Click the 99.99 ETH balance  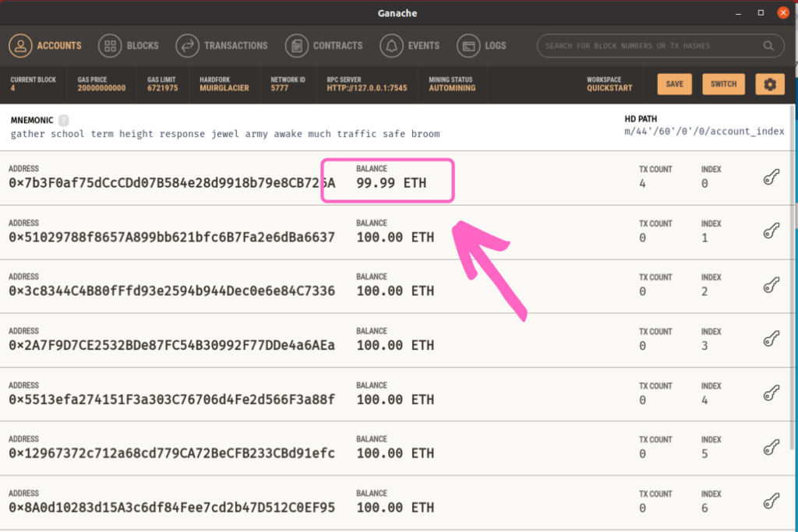[391, 183]
